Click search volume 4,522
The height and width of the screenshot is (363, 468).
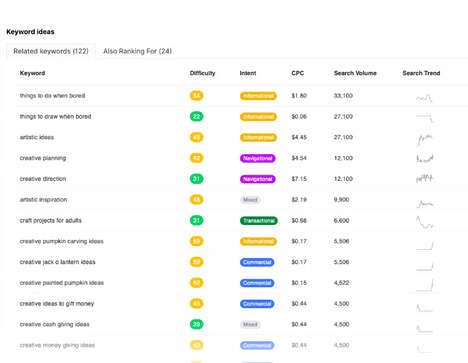click(342, 283)
